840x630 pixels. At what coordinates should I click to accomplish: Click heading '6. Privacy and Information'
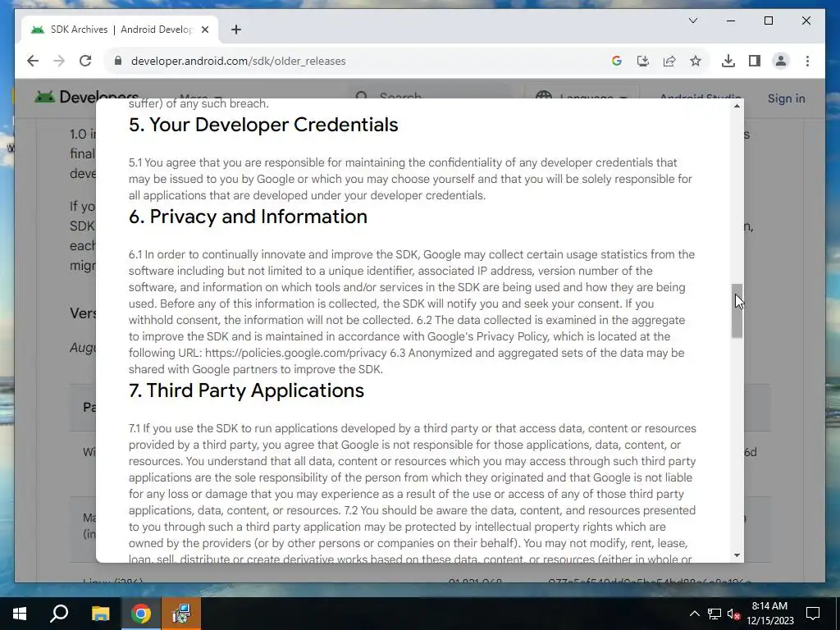pos(248,217)
